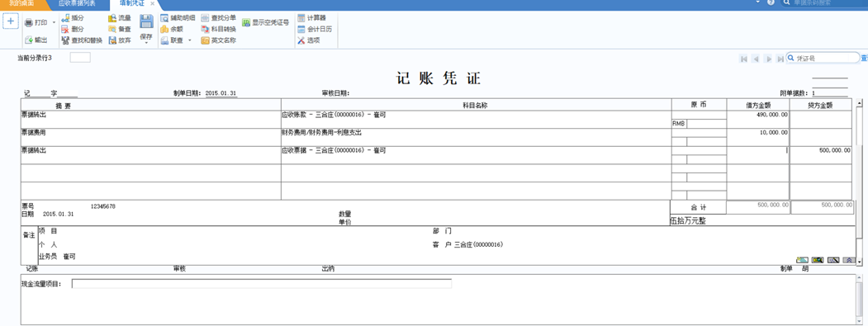
Task: Go to next voucher arrow
Action: coord(768,59)
